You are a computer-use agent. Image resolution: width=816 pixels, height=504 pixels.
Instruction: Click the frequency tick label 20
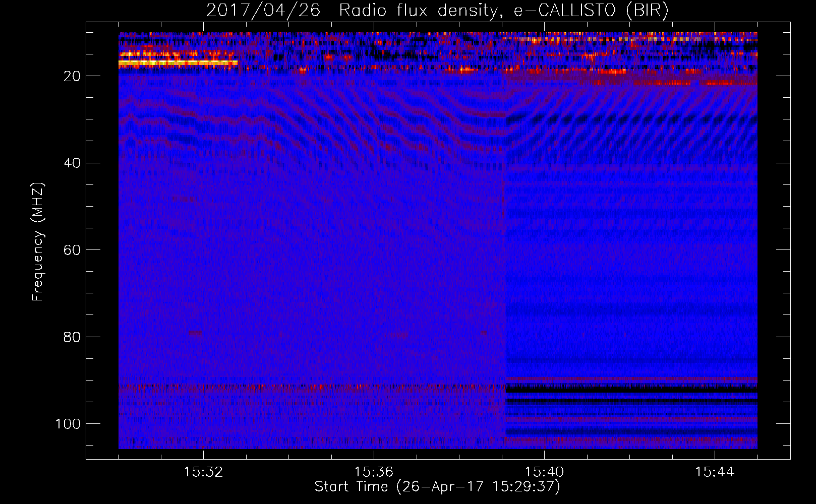click(72, 76)
